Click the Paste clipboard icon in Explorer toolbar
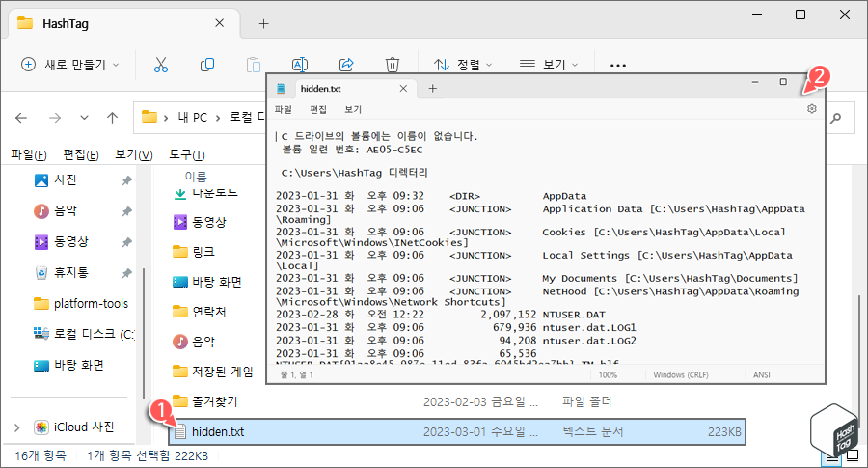Screen dimensions: 868x468 coord(254,65)
